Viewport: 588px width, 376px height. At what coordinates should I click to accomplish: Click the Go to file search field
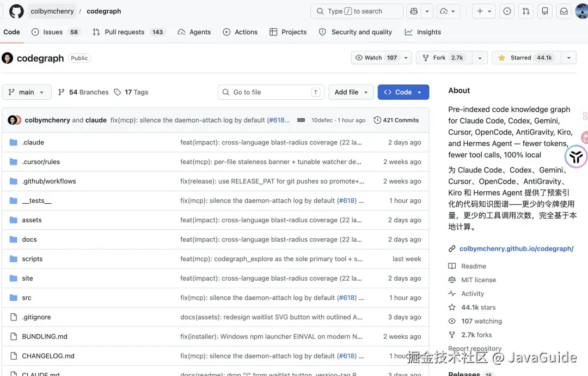point(271,92)
